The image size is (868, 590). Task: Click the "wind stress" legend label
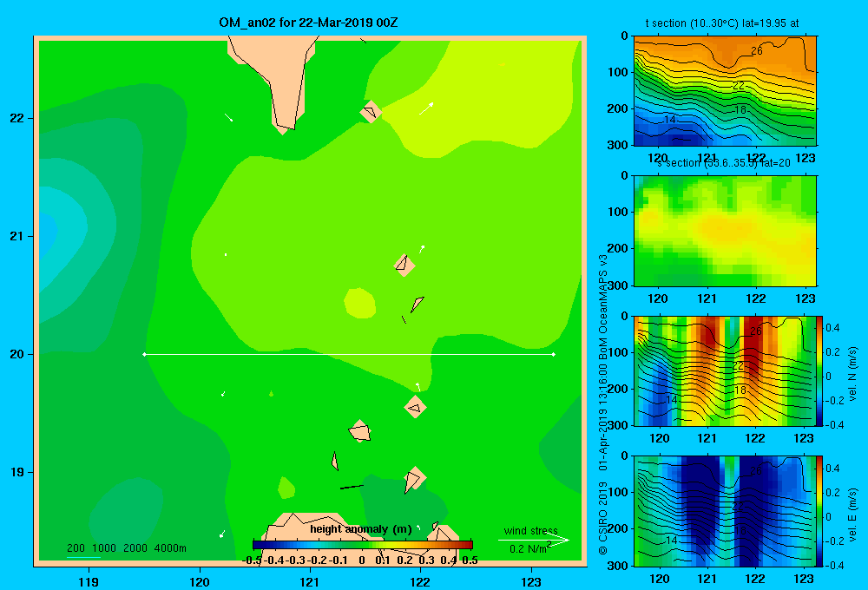click(531, 530)
